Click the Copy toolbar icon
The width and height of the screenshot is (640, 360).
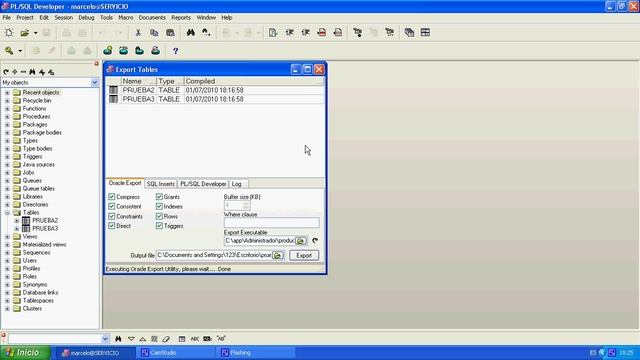(154, 33)
